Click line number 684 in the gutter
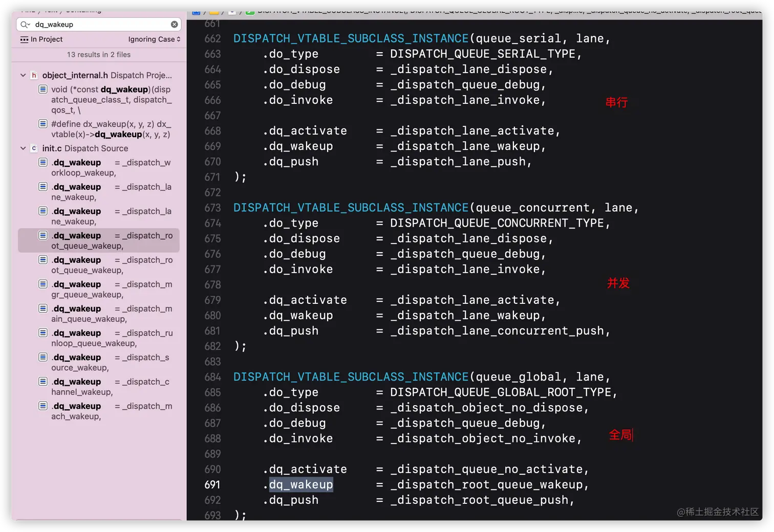The width and height of the screenshot is (774, 532). pos(212,377)
